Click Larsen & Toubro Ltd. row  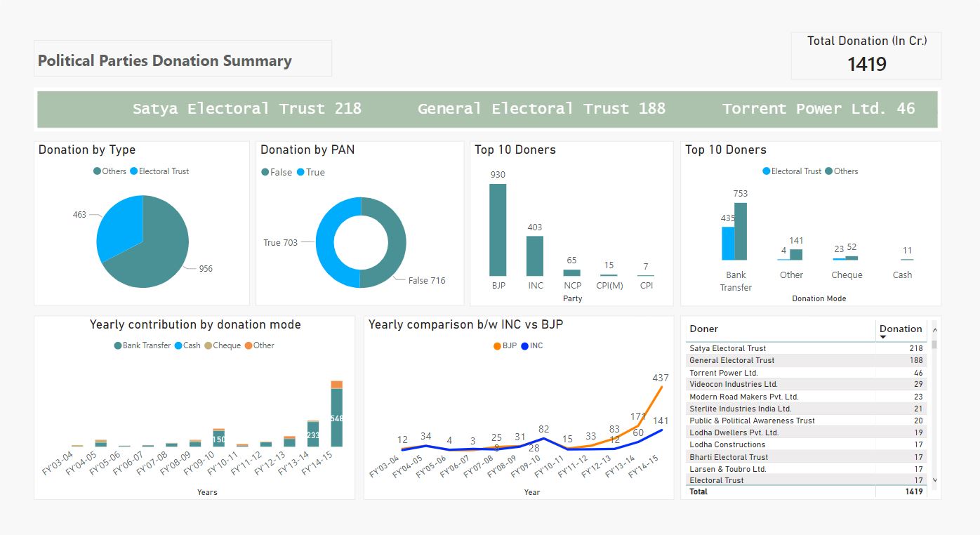point(806,469)
